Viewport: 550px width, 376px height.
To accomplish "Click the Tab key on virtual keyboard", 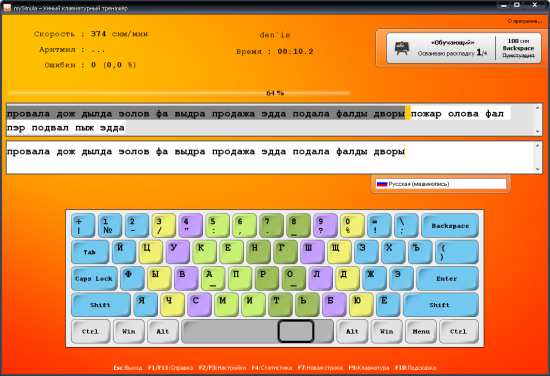I will coord(90,252).
